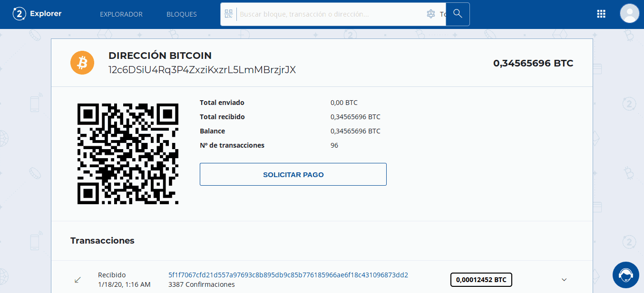This screenshot has height=293, width=644.
Task: Click the Explorer logo in header
Action: (37, 14)
